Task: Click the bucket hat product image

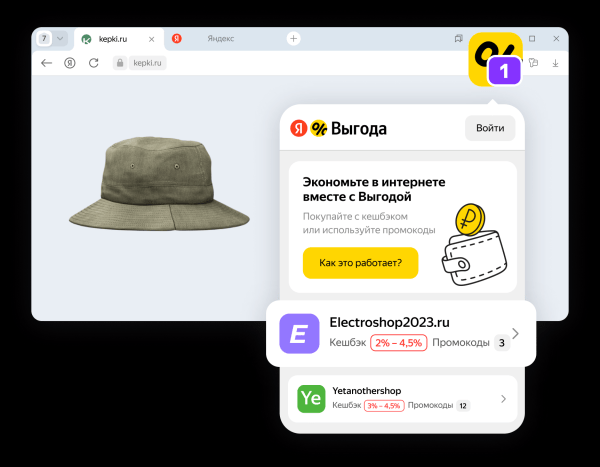Action: (x=157, y=182)
